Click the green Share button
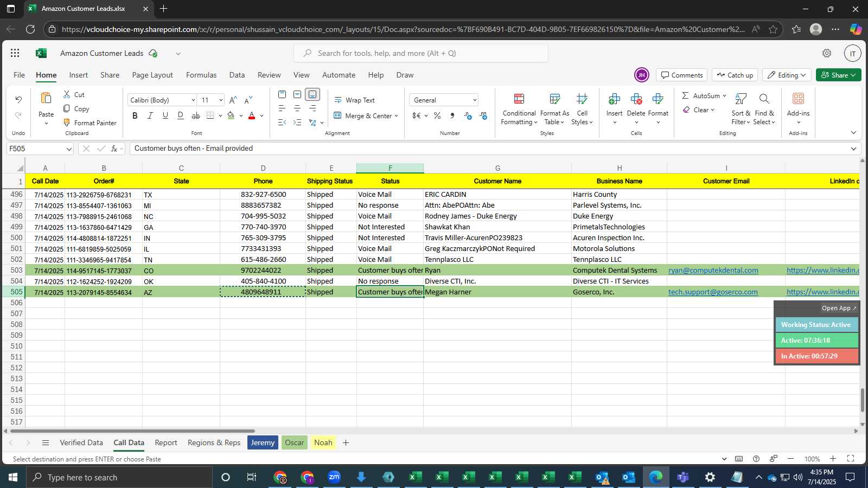Screen dimensions: 868x488 (839, 75)
